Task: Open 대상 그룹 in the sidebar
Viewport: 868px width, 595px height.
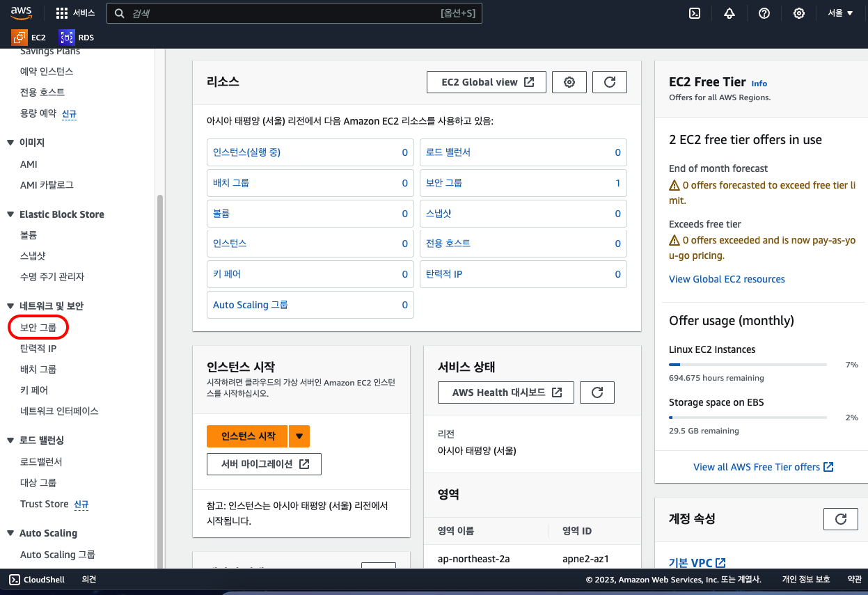Action: click(38, 483)
